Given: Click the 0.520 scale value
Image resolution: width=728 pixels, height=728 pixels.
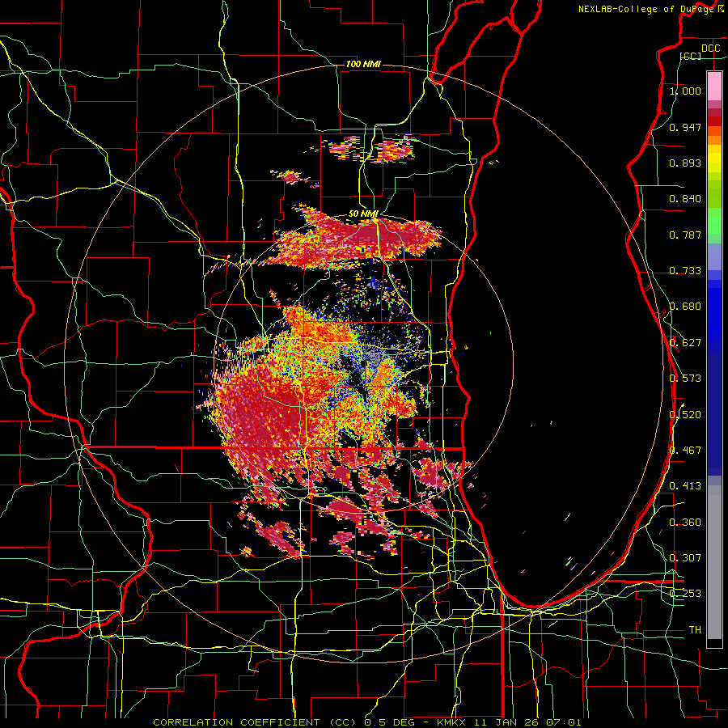Looking at the screenshot, I should pos(685,414).
